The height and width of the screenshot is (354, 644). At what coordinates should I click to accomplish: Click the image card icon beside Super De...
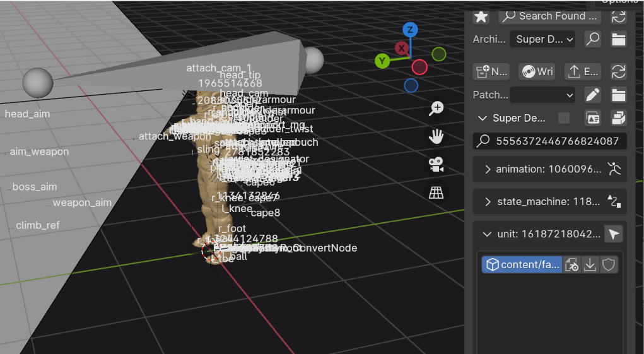[593, 118]
